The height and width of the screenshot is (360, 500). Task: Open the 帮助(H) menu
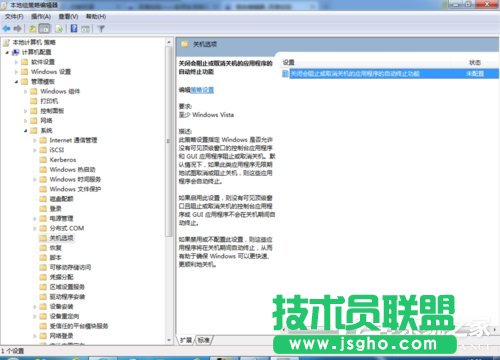click(96, 16)
